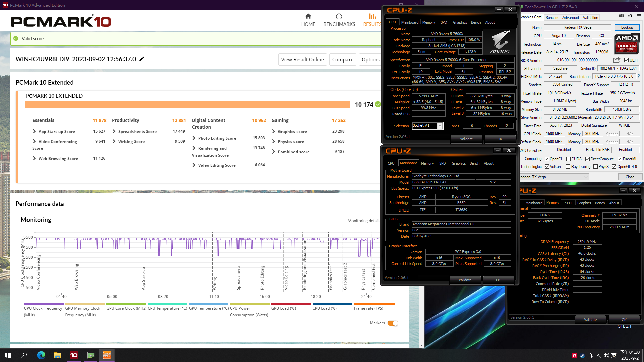Click the taskbar clock and date
Image resolution: width=644 pixels, height=362 pixels.
630,355
